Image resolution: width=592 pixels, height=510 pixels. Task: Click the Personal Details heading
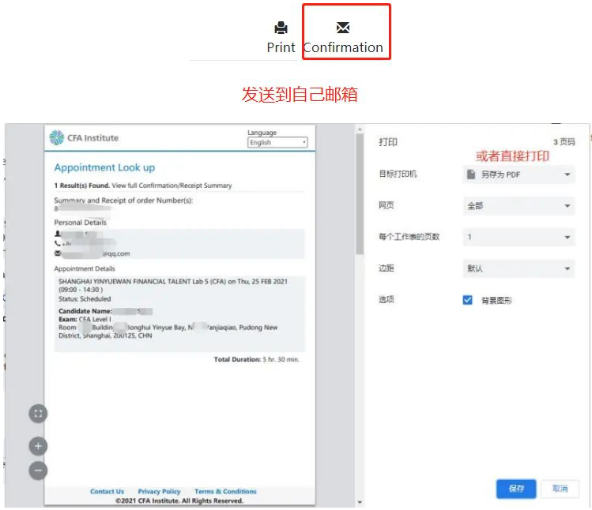pyautogui.click(x=80, y=222)
